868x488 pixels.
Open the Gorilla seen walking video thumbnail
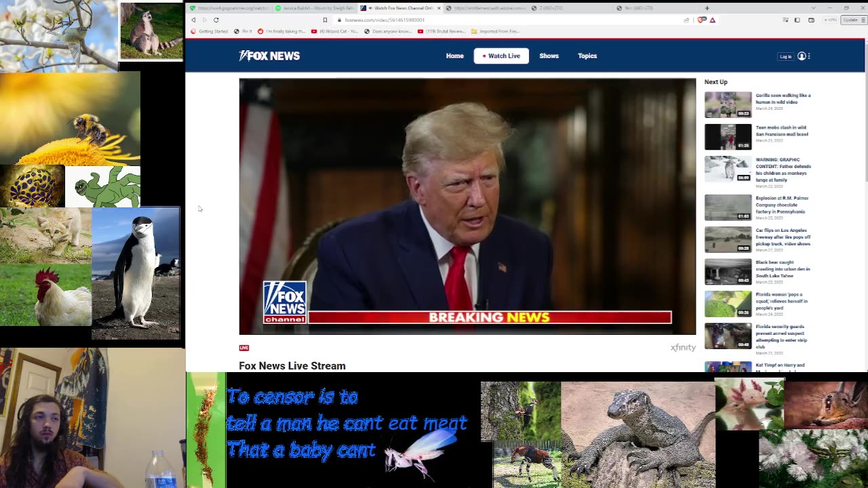coord(728,104)
